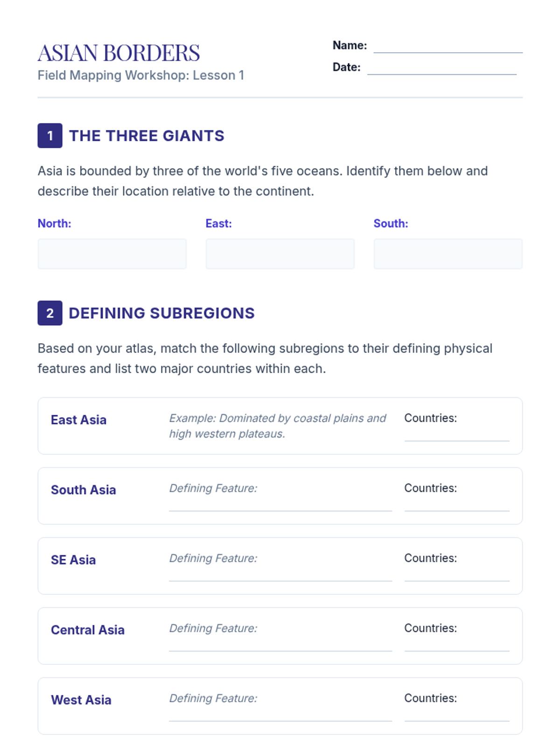This screenshot has height=747, width=560.
Task: Click the North ocean answer box
Action: click(112, 254)
